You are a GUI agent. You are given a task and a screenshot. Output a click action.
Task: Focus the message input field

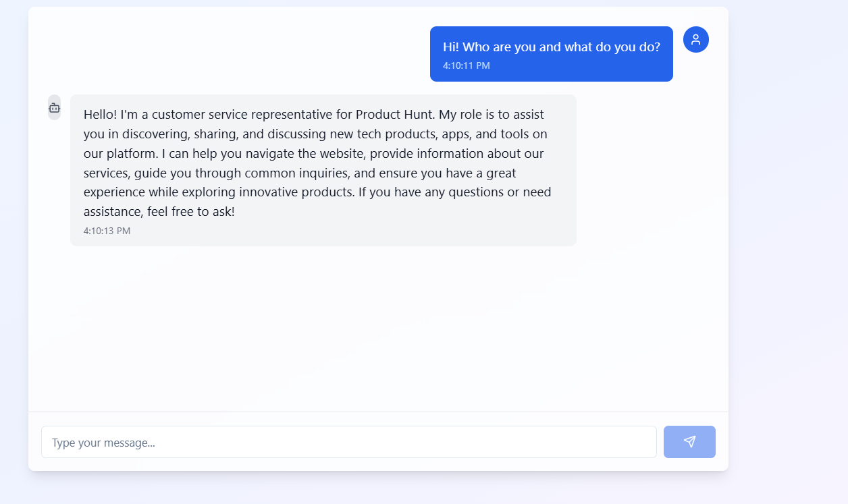click(x=349, y=442)
